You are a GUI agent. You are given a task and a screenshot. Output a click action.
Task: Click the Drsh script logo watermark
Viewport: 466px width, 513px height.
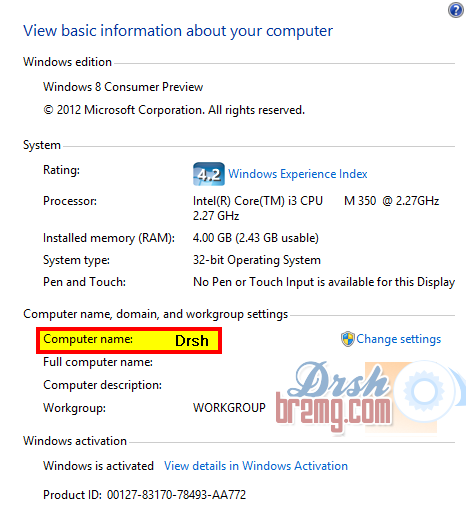pyautogui.click(x=338, y=379)
